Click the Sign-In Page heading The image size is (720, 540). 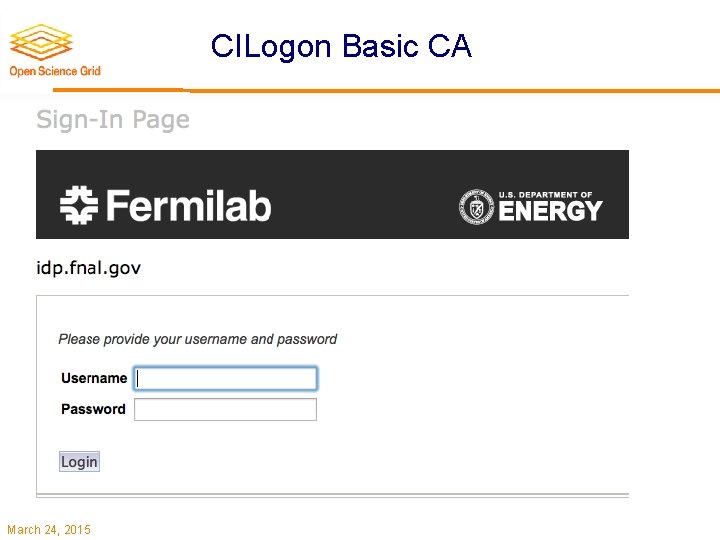pos(113,120)
